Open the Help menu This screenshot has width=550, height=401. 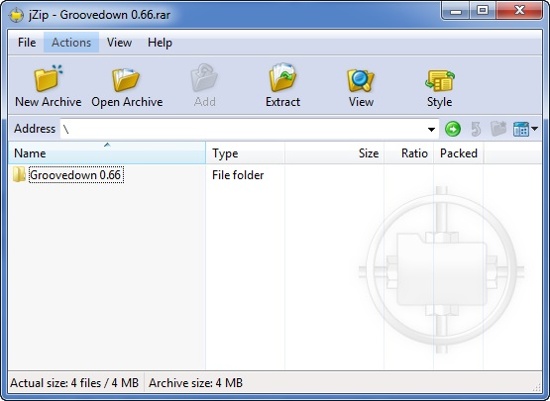pos(160,42)
